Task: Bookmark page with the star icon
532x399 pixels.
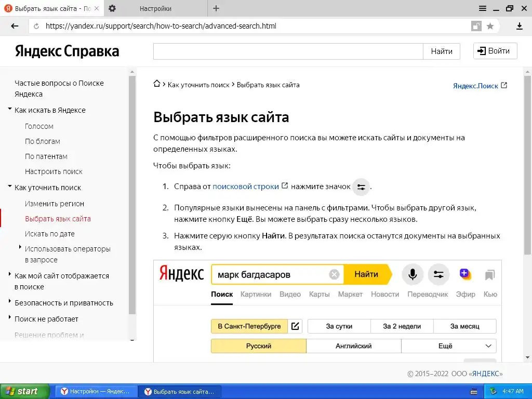Action: point(490,26)
